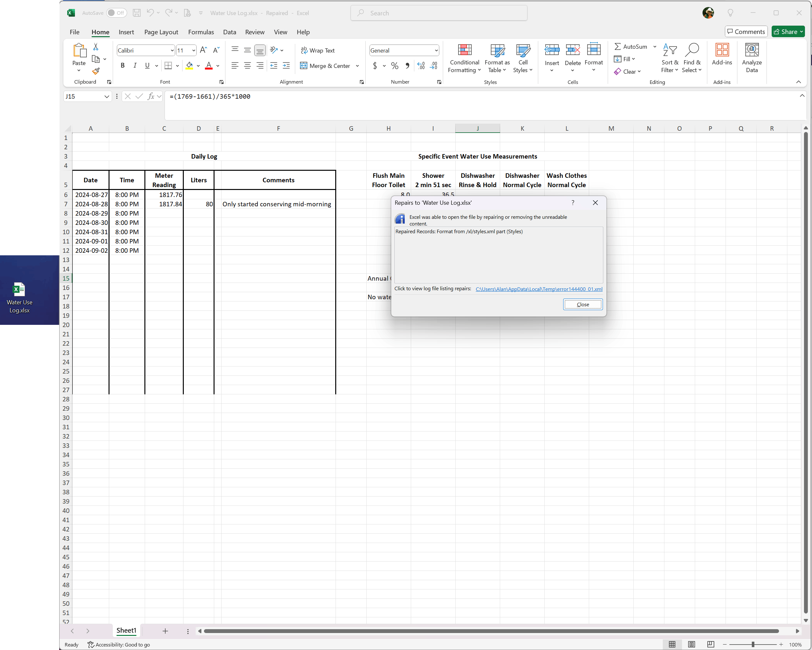The image size is (812, 650).
Task: Click the Search box in title bar
Action: (439, 13)
